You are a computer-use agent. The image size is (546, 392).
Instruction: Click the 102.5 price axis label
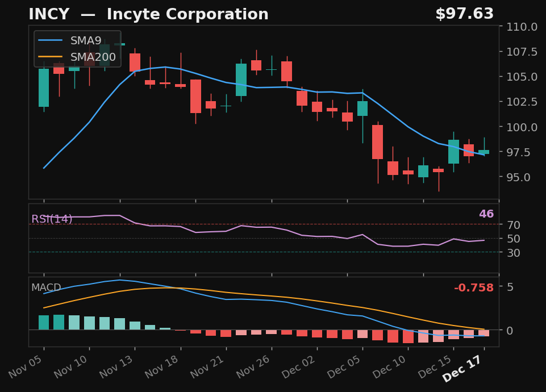(522, 102)
